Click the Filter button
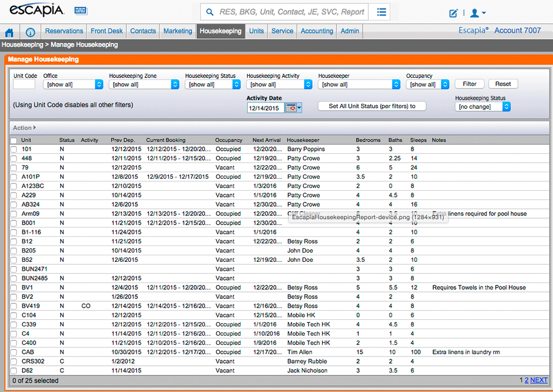This screenshot has height=392, width=553. (x=469, y=84)
